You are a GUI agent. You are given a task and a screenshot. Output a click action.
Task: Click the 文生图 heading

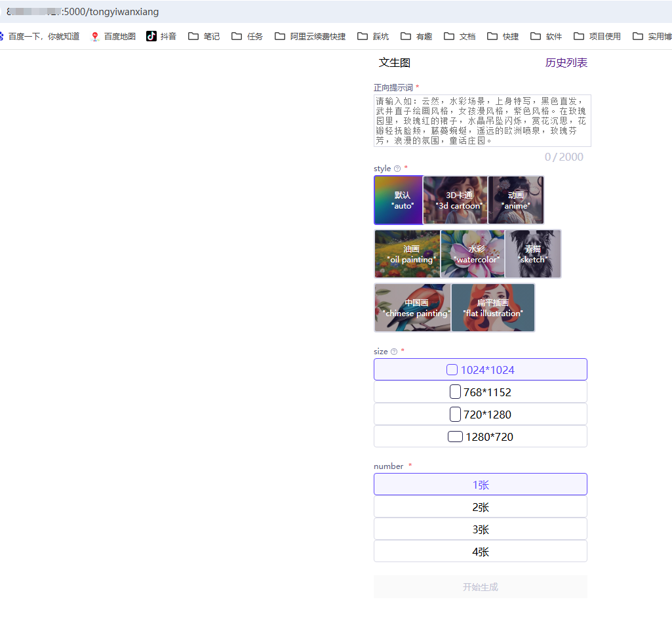(395, 62)
